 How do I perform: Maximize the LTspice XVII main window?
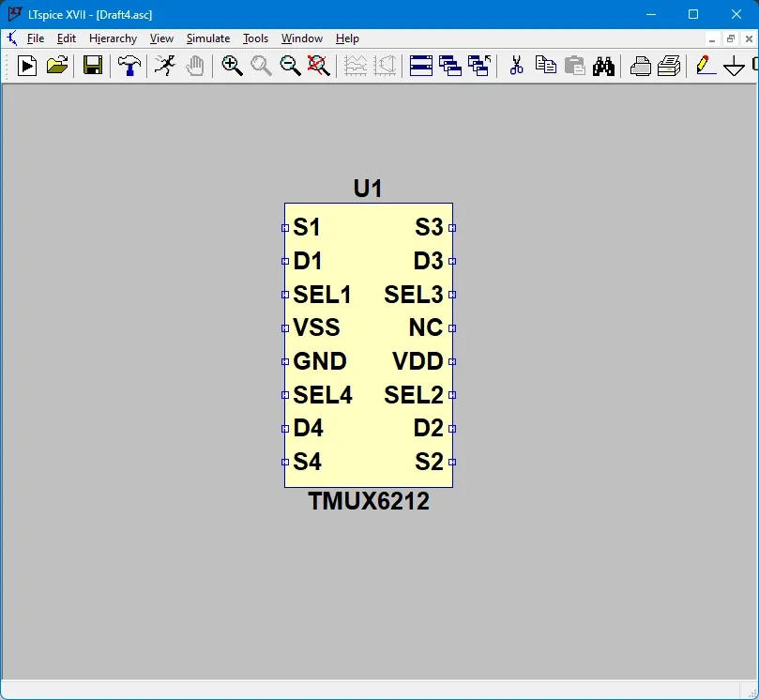[693, 14]
